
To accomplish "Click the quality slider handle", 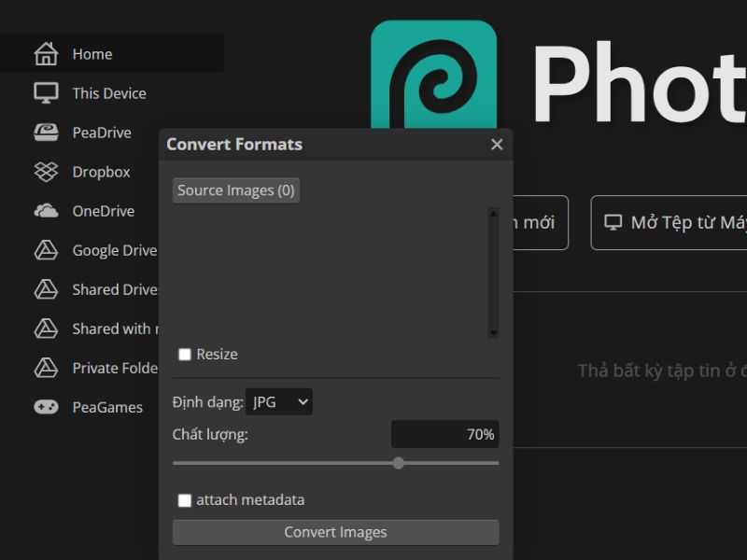I will coord(399,462).
